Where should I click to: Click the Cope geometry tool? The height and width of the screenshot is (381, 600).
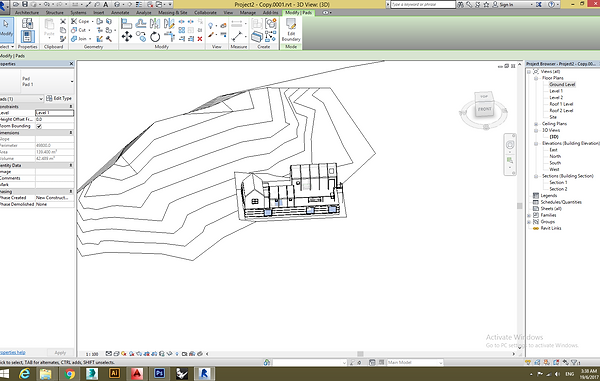point(80,21)
